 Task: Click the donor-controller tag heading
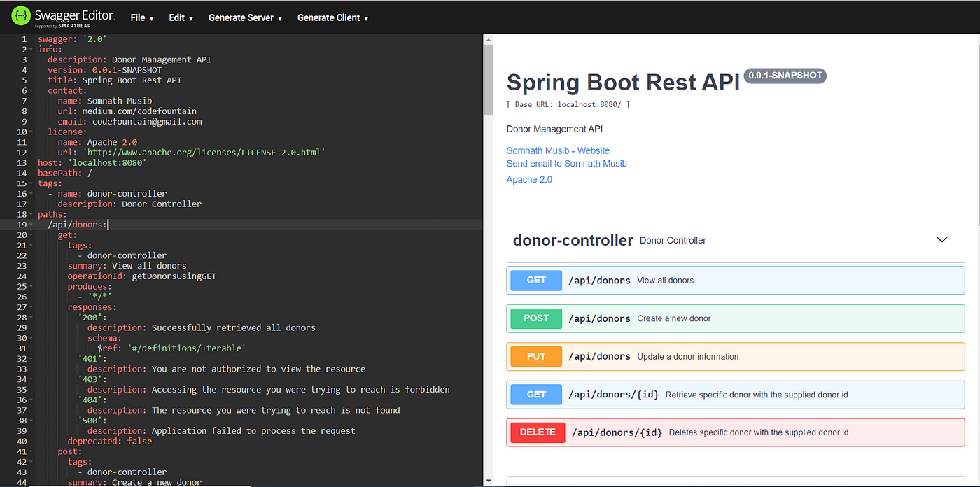tap(573, 240)
